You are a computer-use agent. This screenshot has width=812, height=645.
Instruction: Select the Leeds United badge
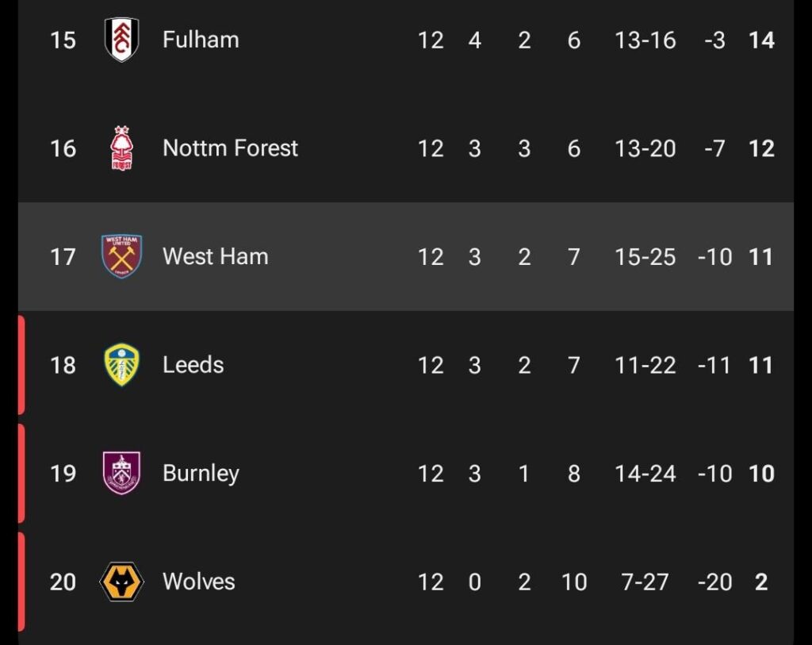[x=121, y=365]
